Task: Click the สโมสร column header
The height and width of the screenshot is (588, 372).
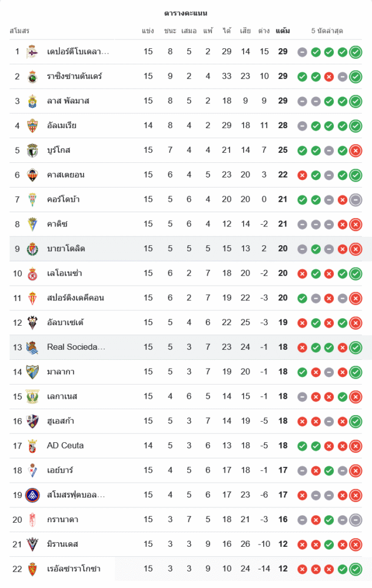Action: pyautogui.click(x=19, y=31)
